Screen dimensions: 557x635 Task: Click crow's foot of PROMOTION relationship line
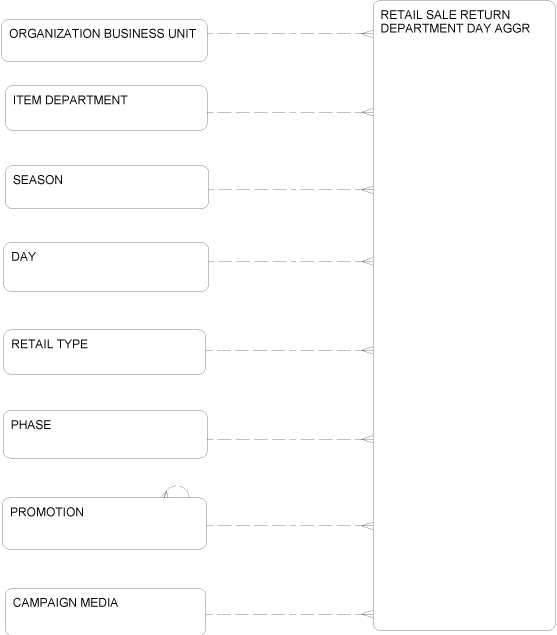click(367, 526)
